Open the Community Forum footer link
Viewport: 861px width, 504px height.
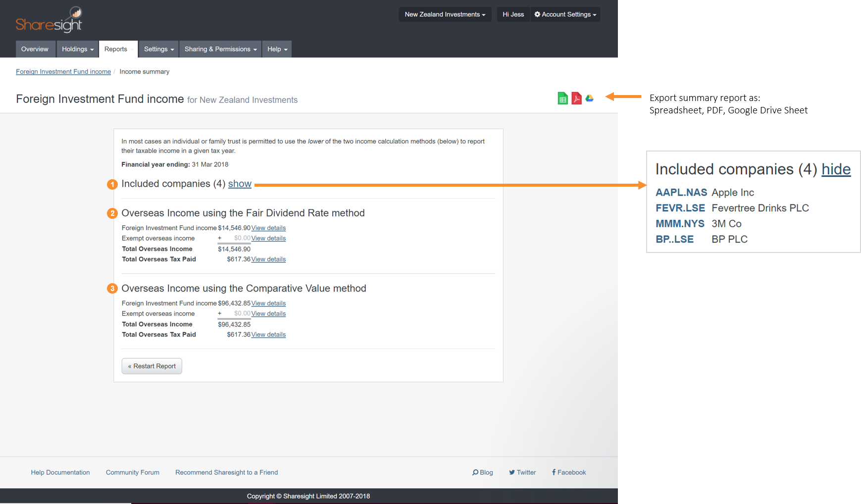click(x=132, y=472)
